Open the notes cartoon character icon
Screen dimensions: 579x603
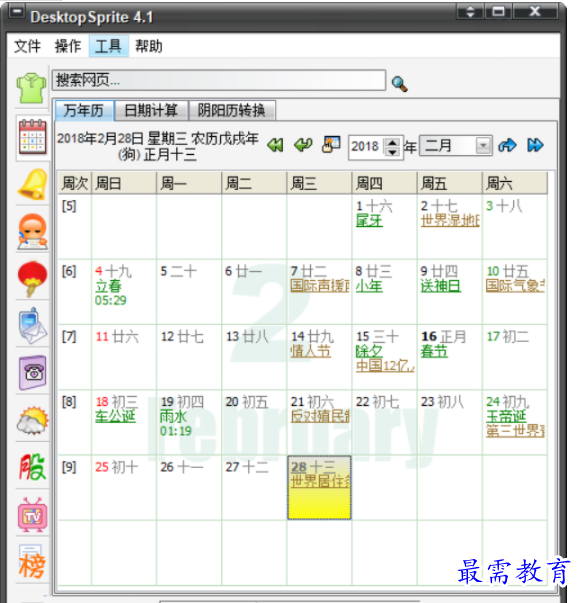coord(33,232)
